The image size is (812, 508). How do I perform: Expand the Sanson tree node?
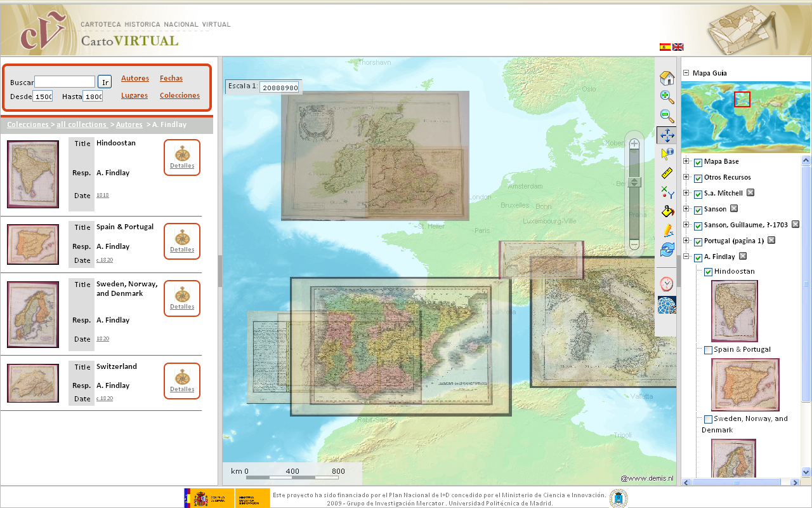[686, 209]
